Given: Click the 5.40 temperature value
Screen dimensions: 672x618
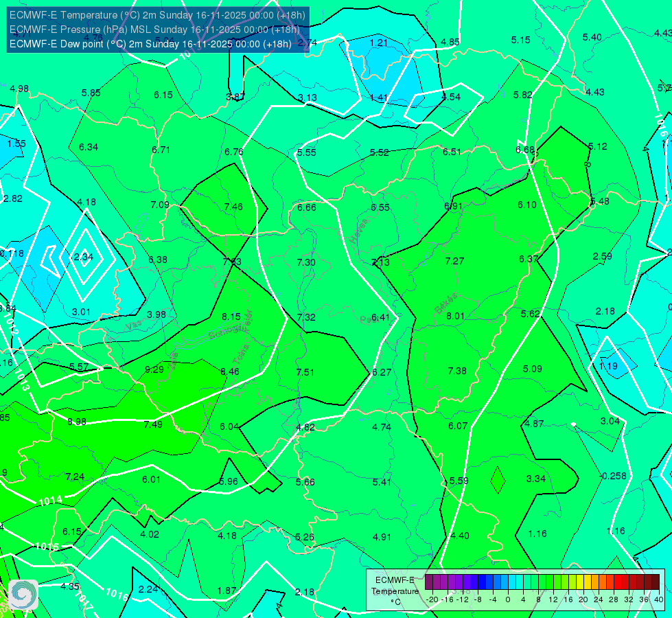Looking at the screenshot, I should coord(592,37).
